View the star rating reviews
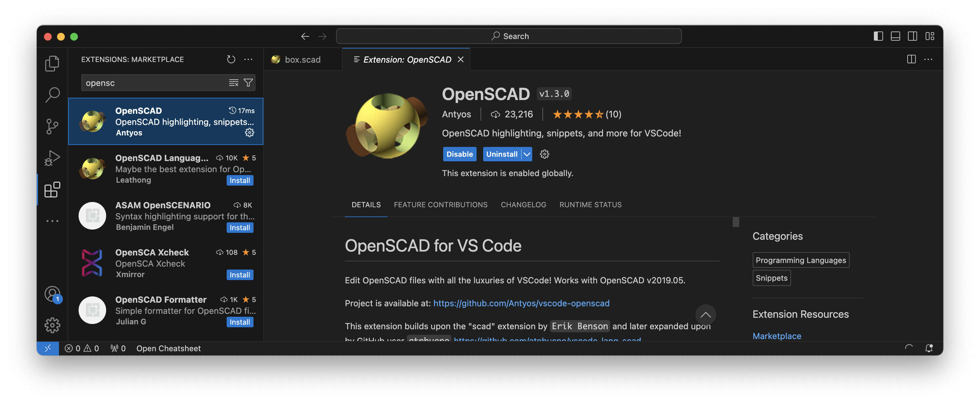 click(x=586, y=114)
